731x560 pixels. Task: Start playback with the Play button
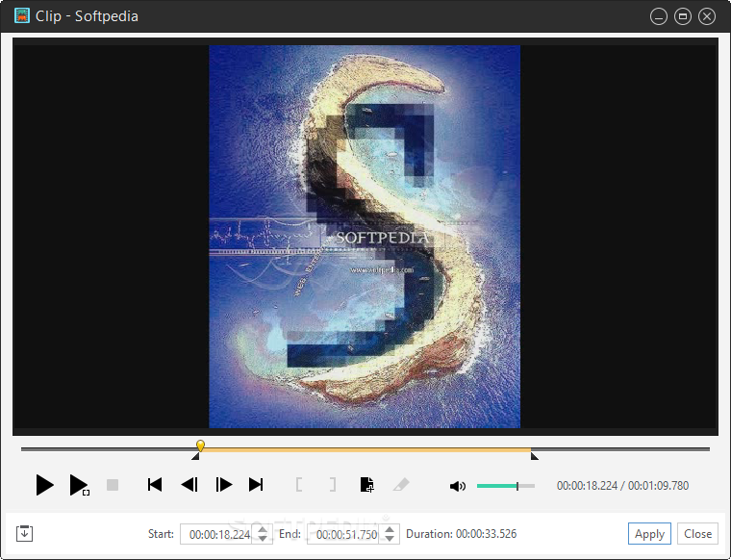coord(45,485)
